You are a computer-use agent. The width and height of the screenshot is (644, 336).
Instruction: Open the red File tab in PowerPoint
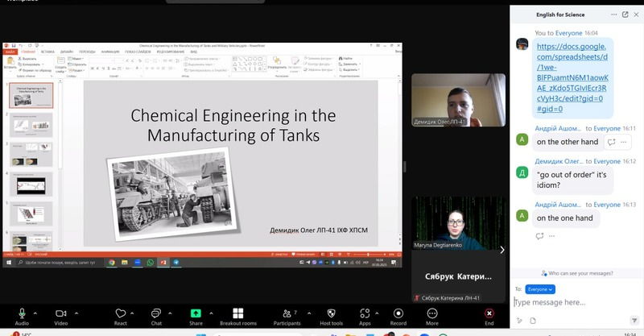click(x=10, y=52)
